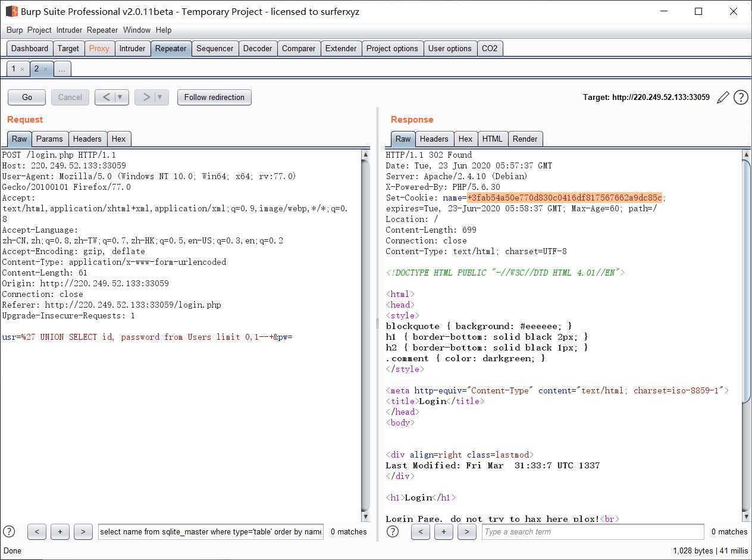Click the usr= UNION SELECT payload line
Image resolution: width=752 pixels, height=560 pixels.
click(147, 337)
